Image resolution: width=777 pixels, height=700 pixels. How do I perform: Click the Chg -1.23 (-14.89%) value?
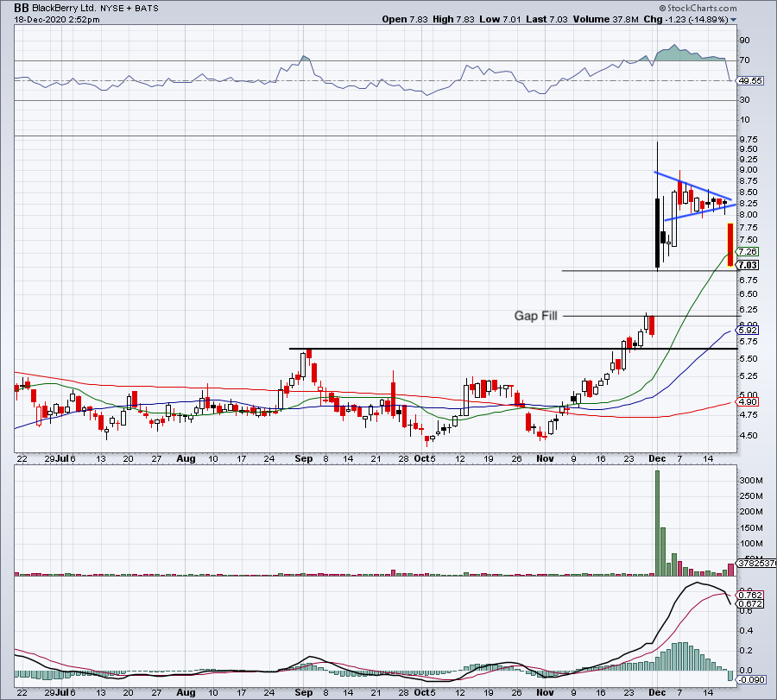point(685,19)
